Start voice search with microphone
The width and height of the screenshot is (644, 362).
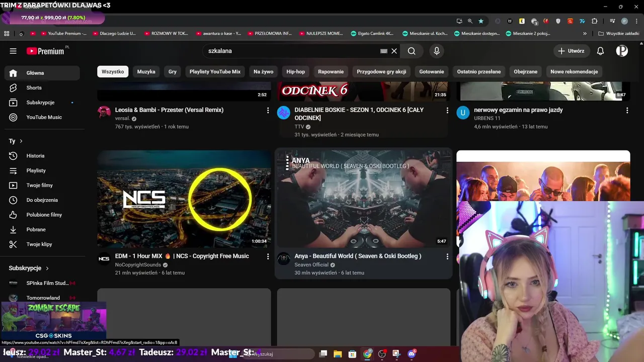(x=437, y=51)
